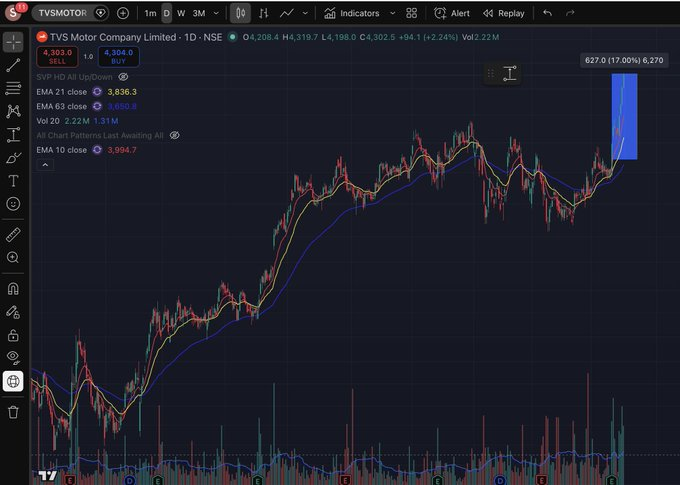
Task: Click the 627.0 (17.00%) range label
Action: (624, 60)
